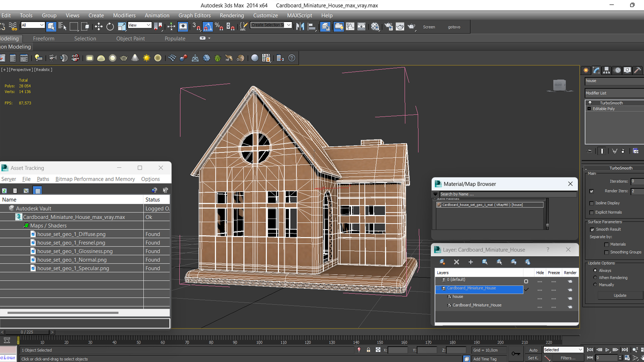Click the Mirror tool icon

coord(300,26)
